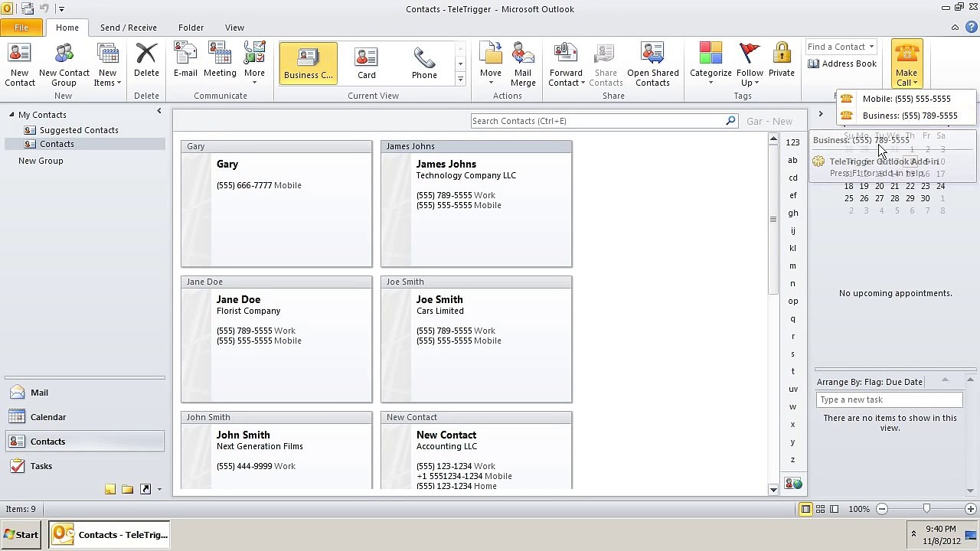This screenshot has height=551, width=980.
Task: Click the language index icon below letter z
Action: (x=793, y=484)
